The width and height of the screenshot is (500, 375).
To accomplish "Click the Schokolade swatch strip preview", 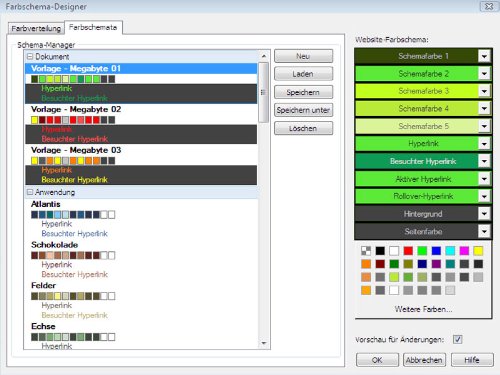I will click(x=73, y=255).
